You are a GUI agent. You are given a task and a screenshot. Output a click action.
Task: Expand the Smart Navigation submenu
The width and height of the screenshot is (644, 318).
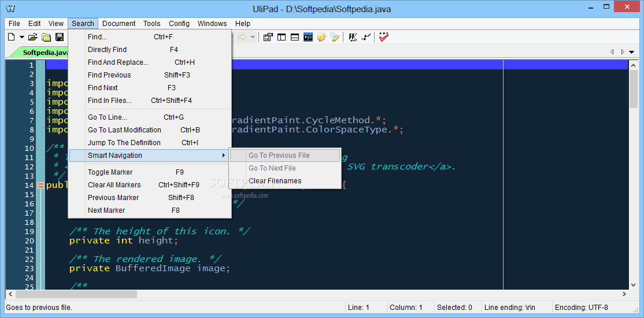pyautogui.click(x=150, y=156)
